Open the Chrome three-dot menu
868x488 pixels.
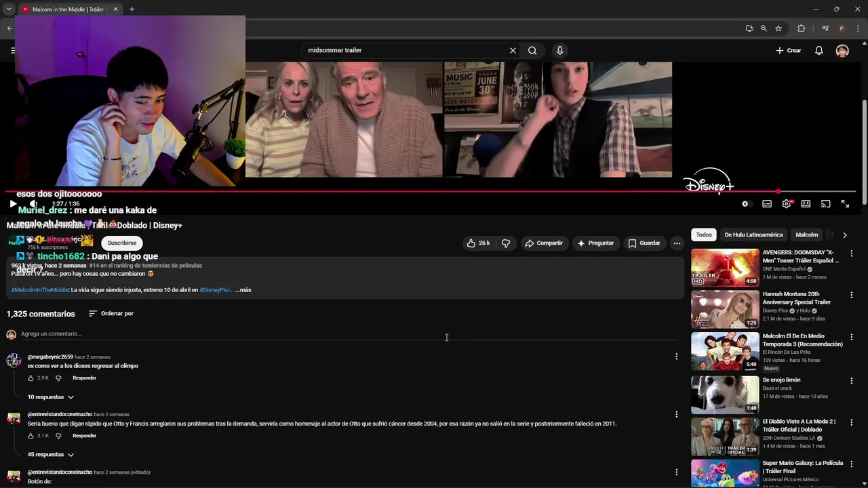pos(857,28)
